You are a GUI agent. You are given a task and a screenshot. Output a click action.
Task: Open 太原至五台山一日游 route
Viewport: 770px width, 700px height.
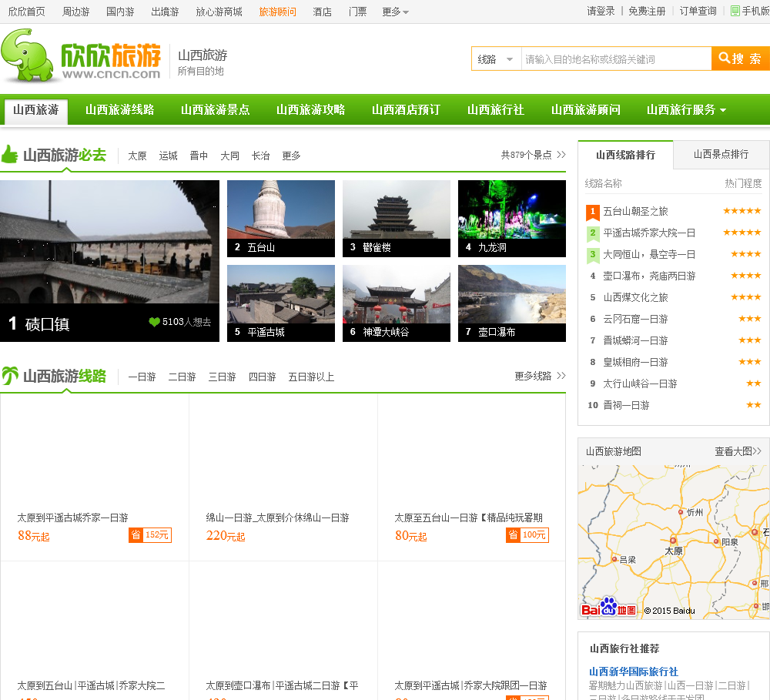[468, 517]
